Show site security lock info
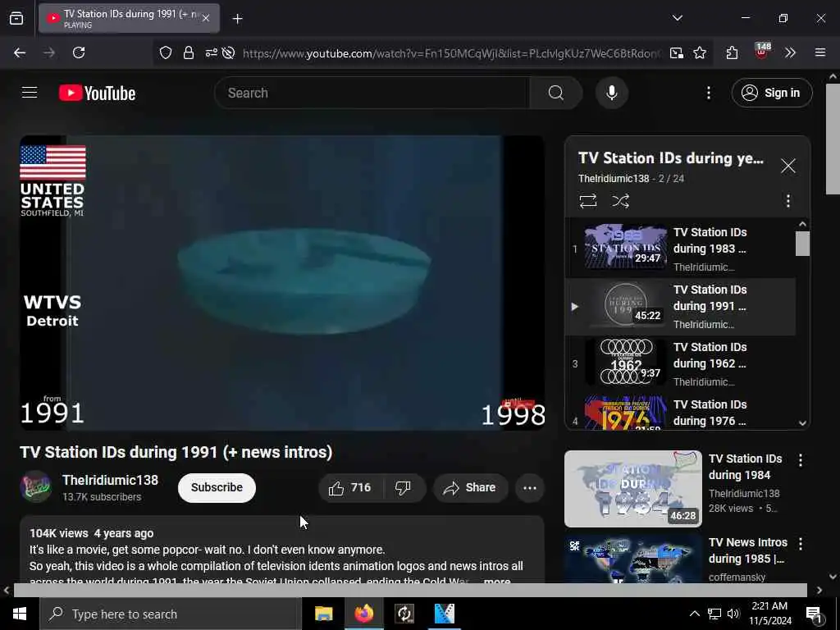840x630 pixels. pyautogui.click(x=188, y=52)
